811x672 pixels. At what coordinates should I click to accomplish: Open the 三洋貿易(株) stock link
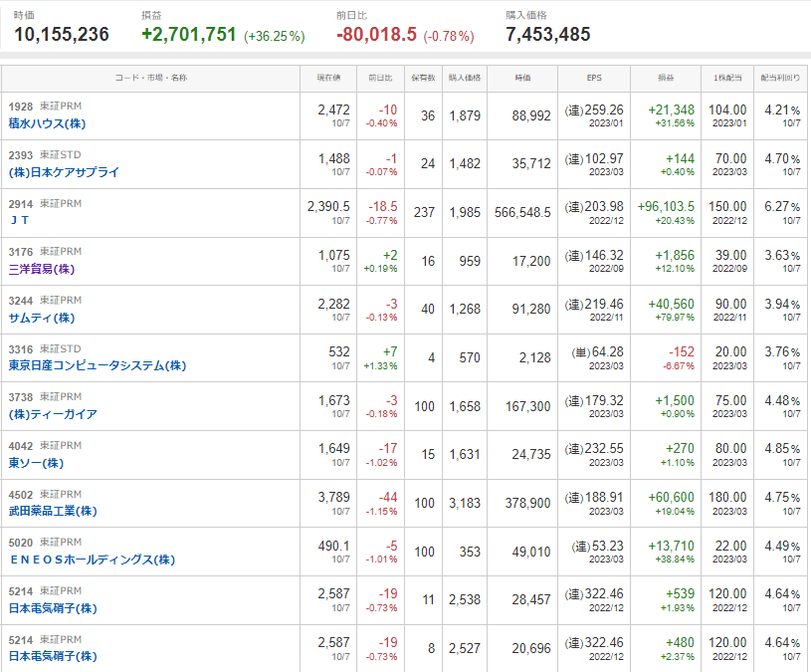(x=42, y=269)
